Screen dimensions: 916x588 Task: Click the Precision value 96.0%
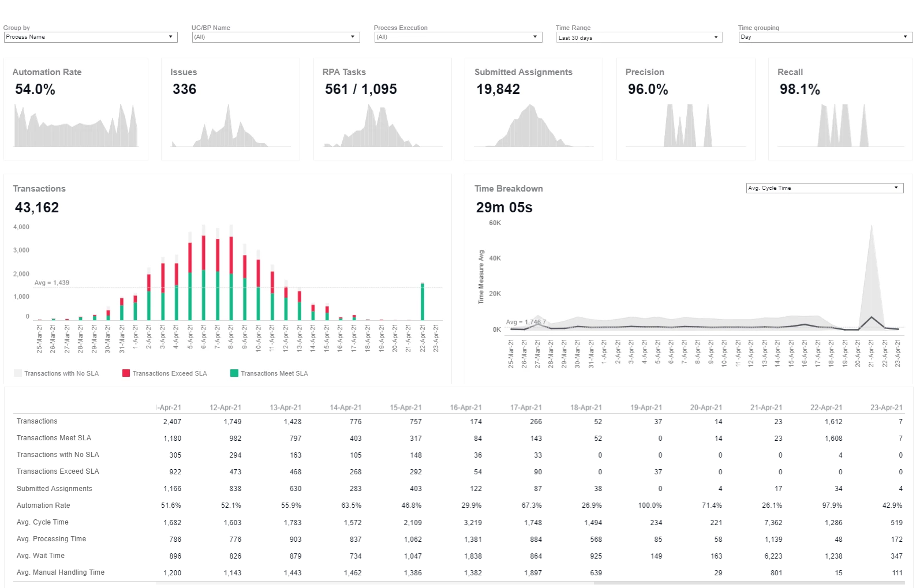[x=648, y=89]
